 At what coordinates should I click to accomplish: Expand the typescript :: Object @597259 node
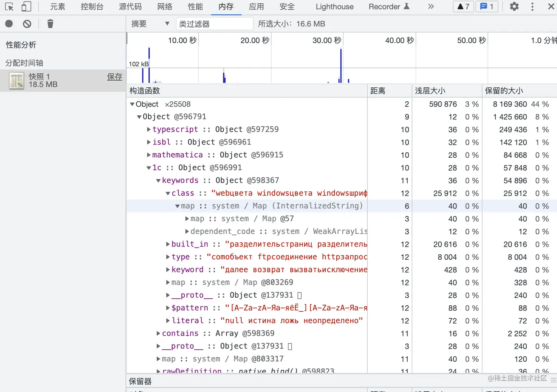pyautogui.click(x=149, y=130)
